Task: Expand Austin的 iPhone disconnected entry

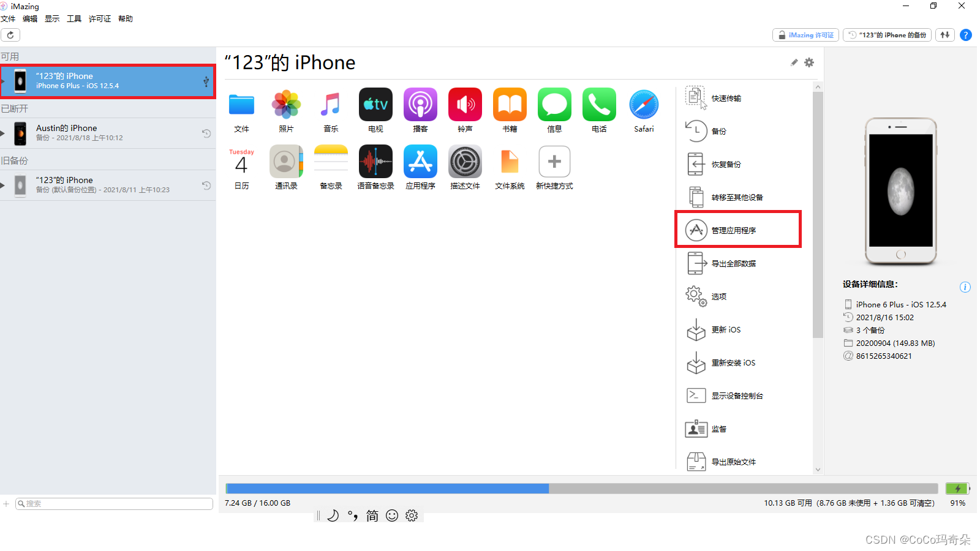Action: 2,133
